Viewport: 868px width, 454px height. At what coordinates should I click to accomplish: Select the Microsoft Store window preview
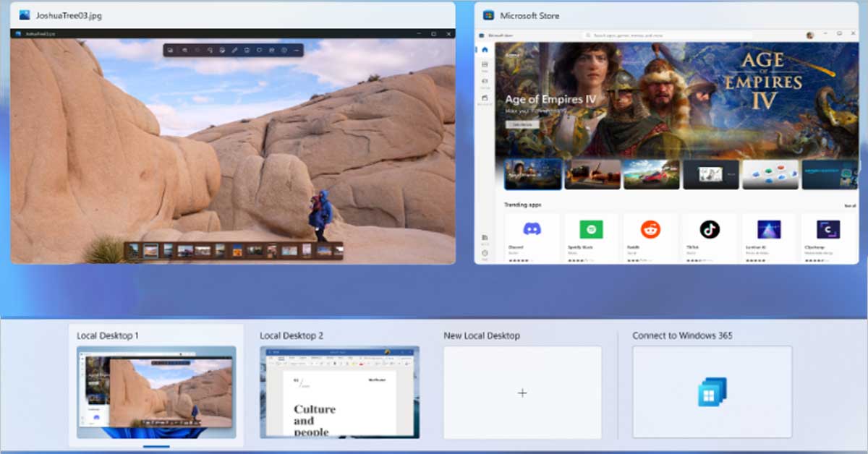coord(666,146)
